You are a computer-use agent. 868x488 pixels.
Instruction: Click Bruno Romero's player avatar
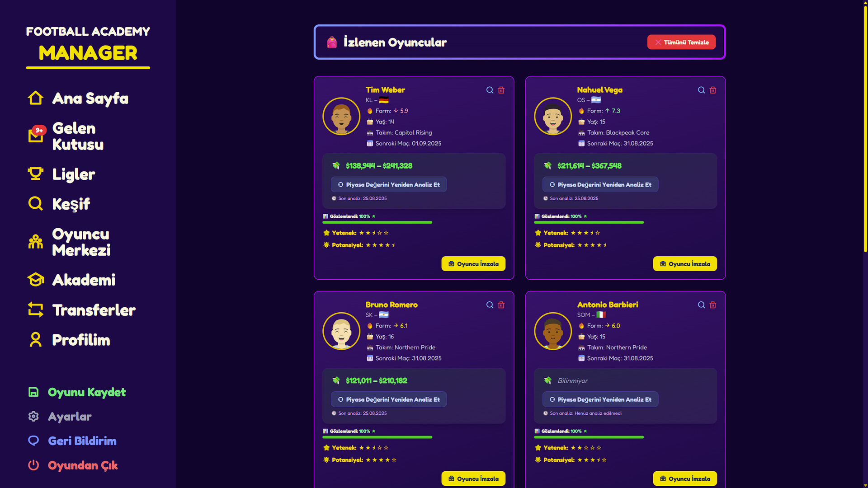tap(341, 331)
